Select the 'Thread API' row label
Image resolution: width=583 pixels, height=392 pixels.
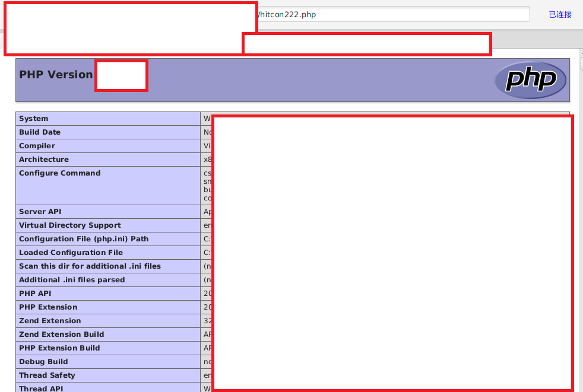[41, 388]
